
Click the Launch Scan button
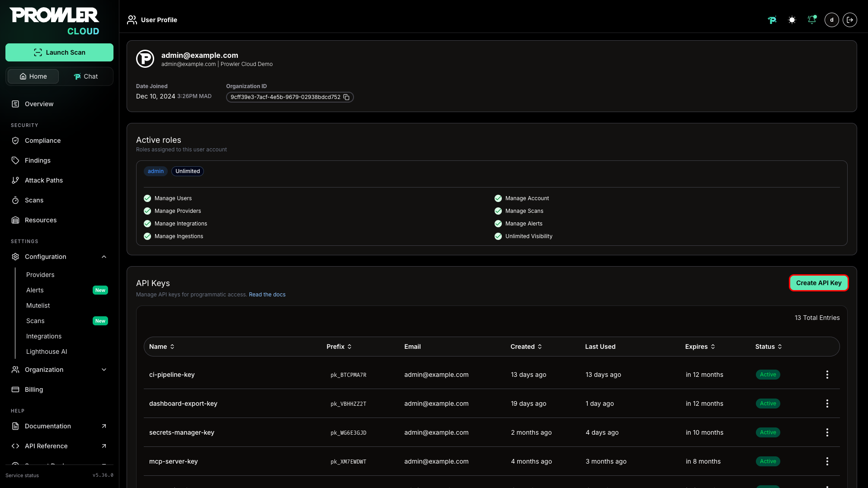[x=59, y=52]
